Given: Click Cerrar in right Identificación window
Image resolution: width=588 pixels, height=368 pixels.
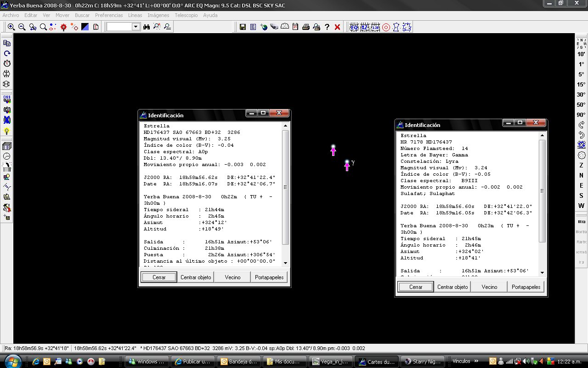Looking at the screenshot, I should point(416,287).
